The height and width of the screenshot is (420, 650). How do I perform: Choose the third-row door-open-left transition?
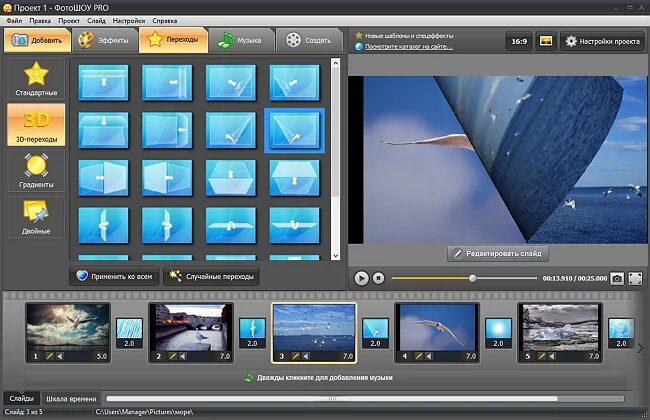[103, 178]
